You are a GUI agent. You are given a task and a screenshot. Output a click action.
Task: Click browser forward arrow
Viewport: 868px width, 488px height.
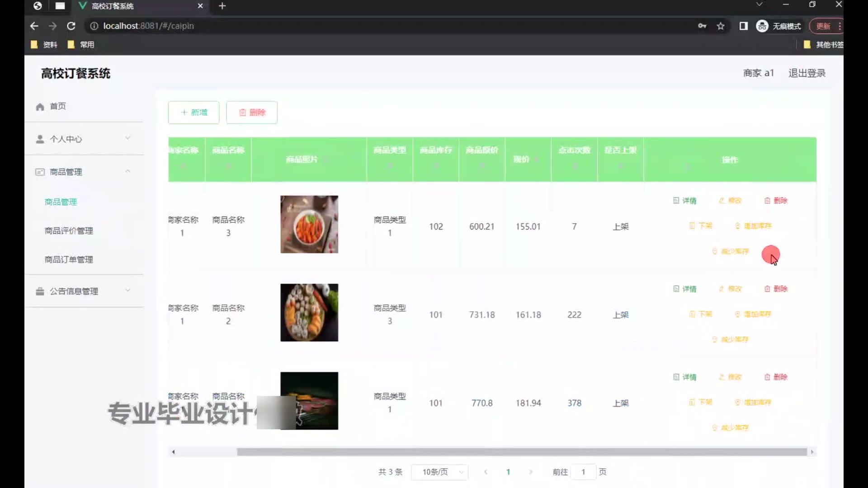pyautogui.click(x=53, y=26)
